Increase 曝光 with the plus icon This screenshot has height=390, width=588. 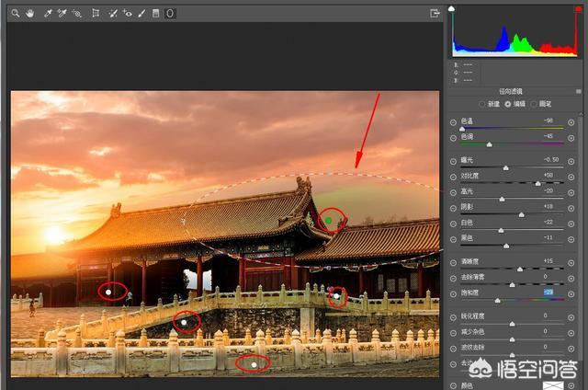tap(571, 161)
